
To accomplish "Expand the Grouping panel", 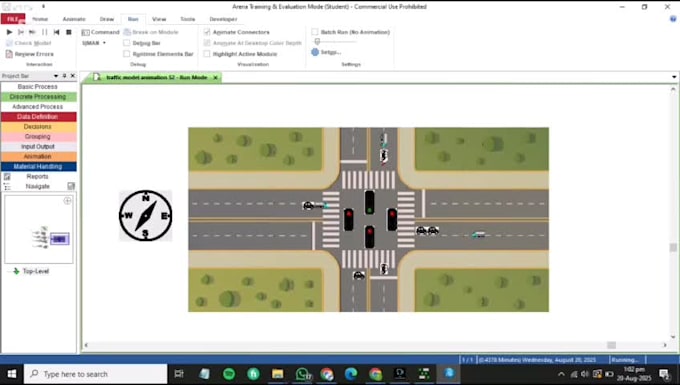I will tap(38, 137).
